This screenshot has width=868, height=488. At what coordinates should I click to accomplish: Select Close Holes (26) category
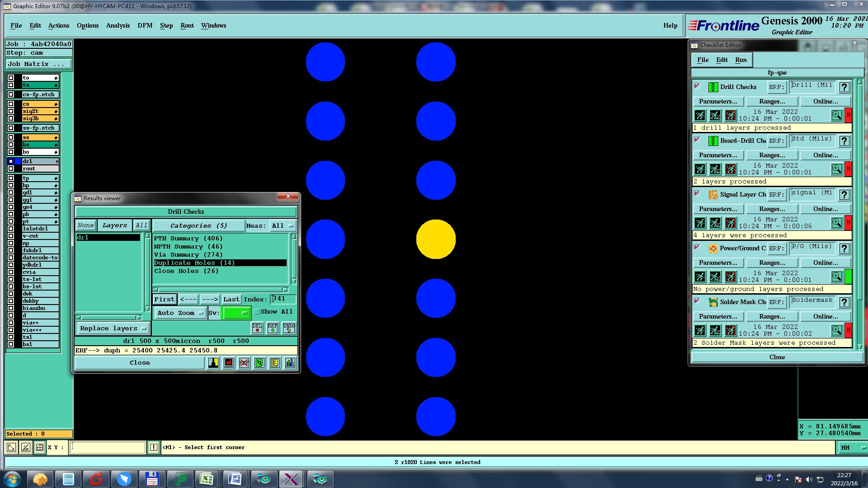tap(186, 271)
